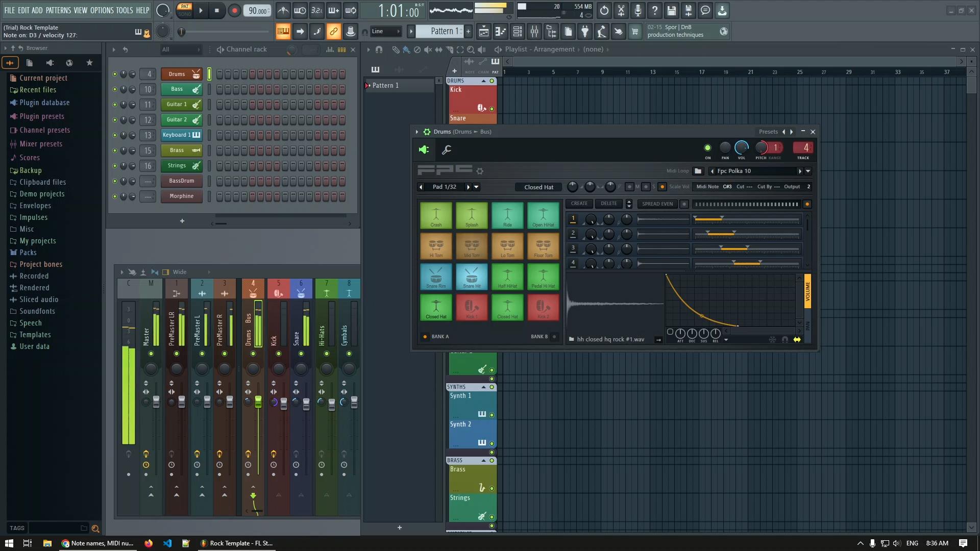Viewport: 980px width, 551px height.
Task: Open the Browser/plugin picker view icon
Action: click(551, 32)
